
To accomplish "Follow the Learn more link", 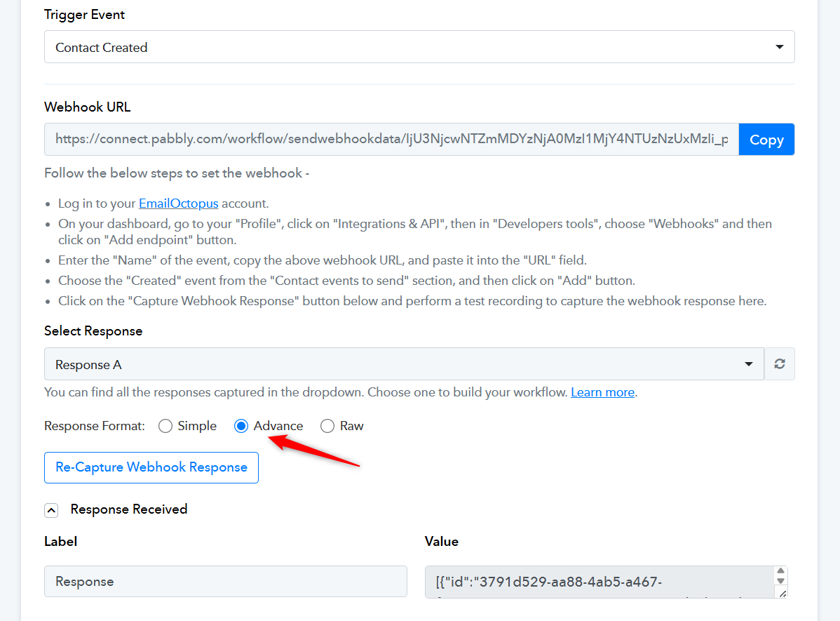I will click(x=602, y=392).
